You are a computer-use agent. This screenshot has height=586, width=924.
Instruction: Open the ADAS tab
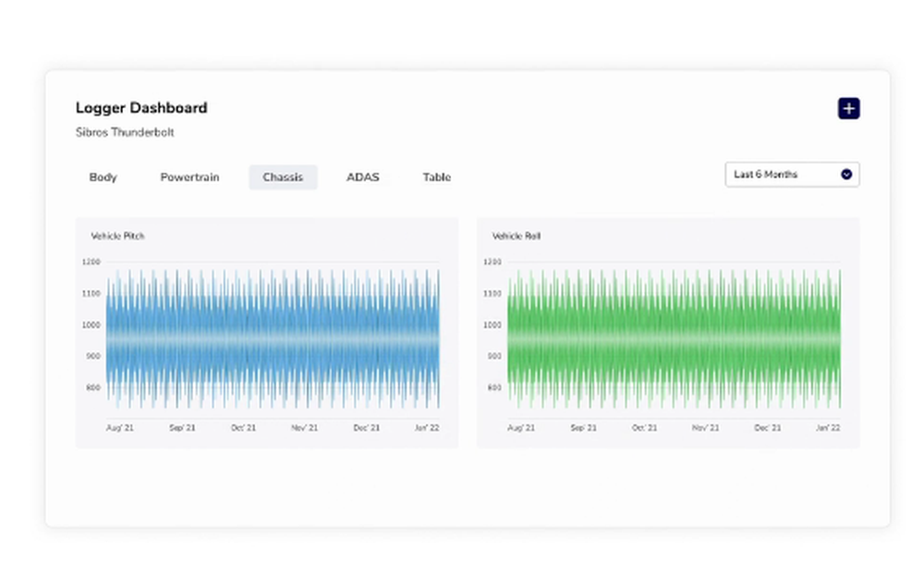(363, 177)
